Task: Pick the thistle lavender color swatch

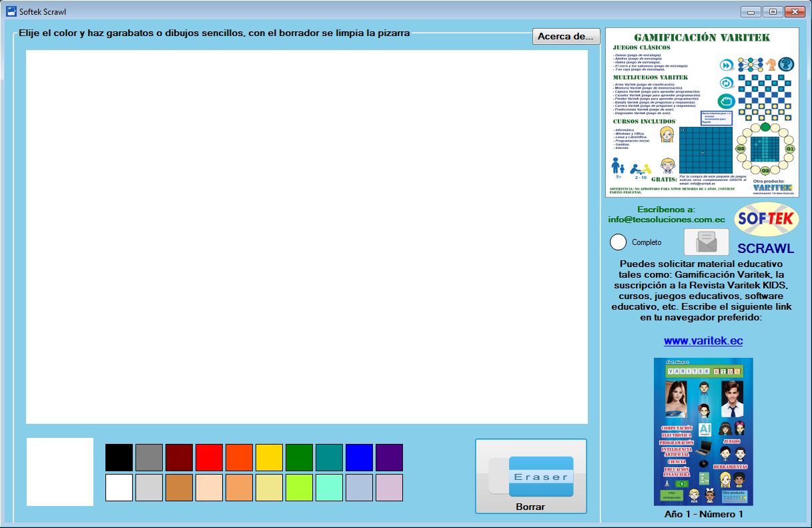Action: (x=389, y=487)
